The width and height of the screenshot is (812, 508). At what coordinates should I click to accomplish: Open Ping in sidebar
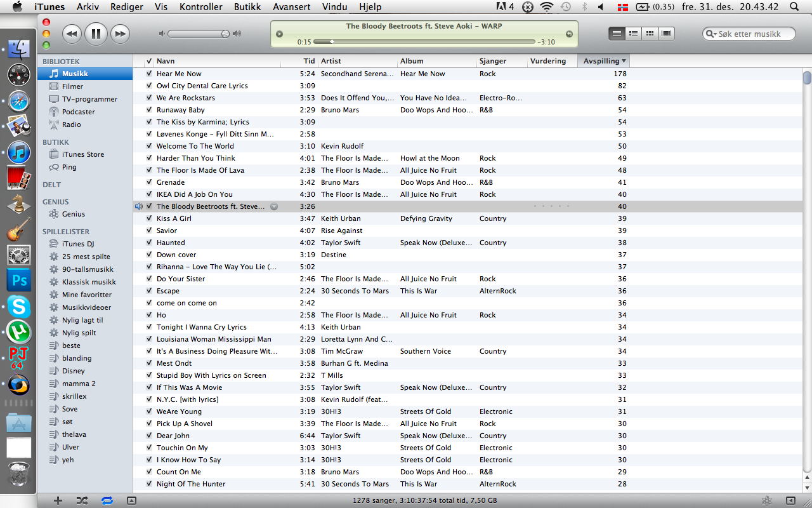85,167
